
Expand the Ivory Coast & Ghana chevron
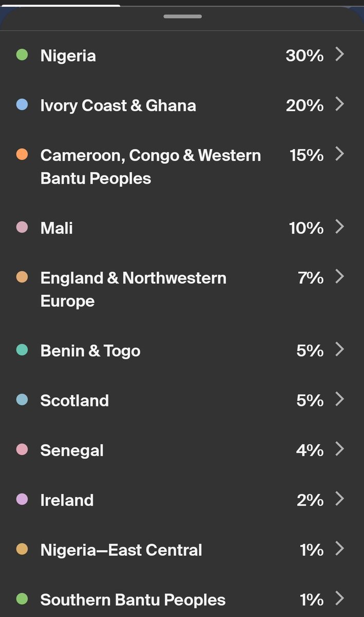pyautogui.click(x=339, y=104)
